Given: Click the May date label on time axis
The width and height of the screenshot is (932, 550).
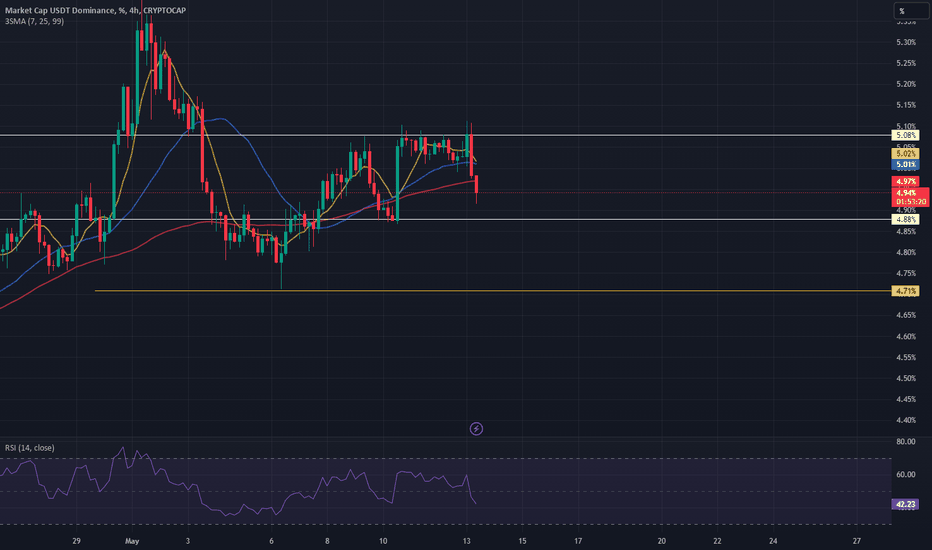Looking at the screenshot, I should pos(132,541).
